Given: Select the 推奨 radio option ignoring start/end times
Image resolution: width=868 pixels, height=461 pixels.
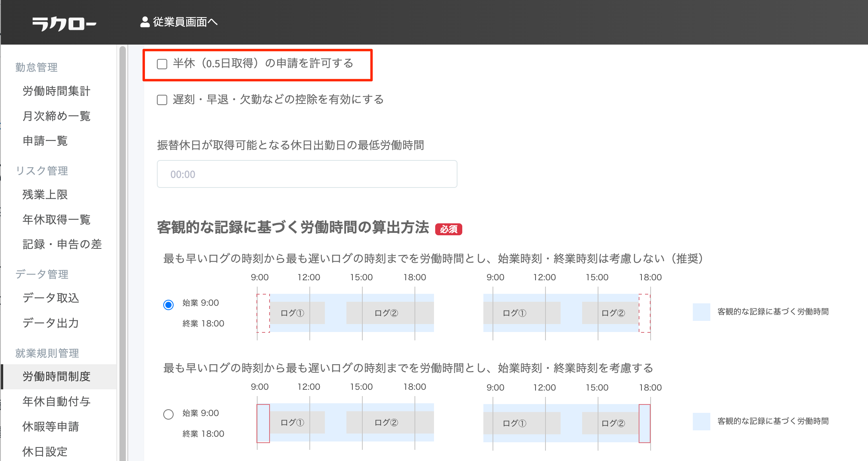Looking at the screenshot, I should (x=168, y=305).
